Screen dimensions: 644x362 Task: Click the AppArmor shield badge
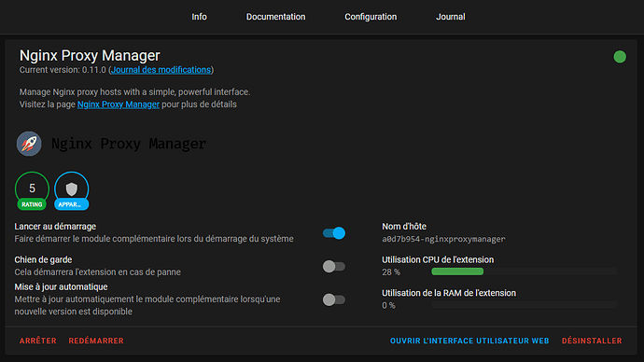tap(72, 188)
